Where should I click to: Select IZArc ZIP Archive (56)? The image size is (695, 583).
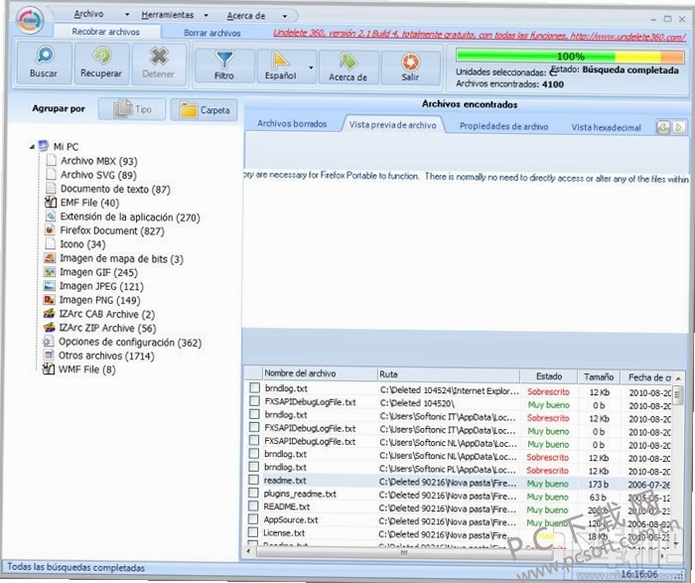click(100, 328)
